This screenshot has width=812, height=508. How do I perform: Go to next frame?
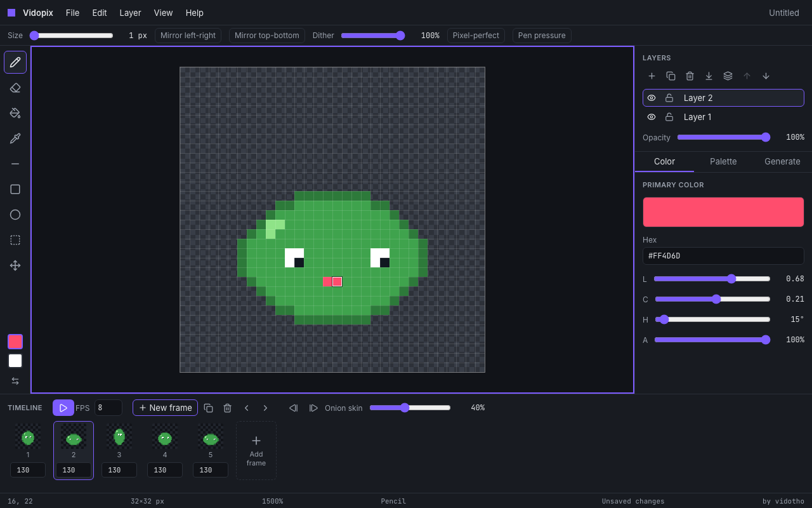click(x=265, y=408)
